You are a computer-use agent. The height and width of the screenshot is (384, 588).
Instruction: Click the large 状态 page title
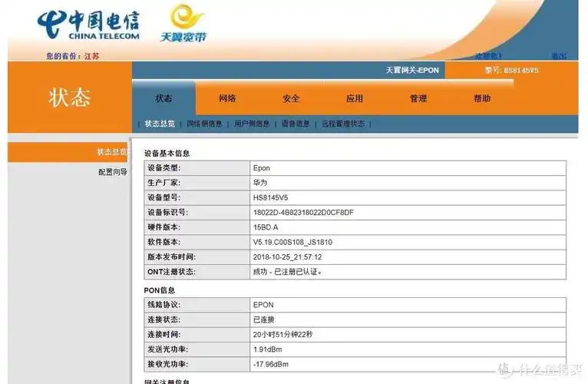(70, 98)
